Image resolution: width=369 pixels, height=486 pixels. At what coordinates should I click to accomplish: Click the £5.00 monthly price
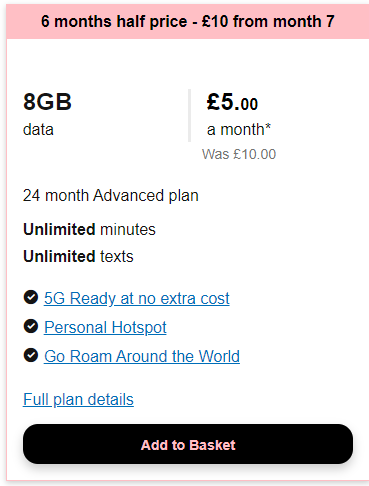(232, 102)
